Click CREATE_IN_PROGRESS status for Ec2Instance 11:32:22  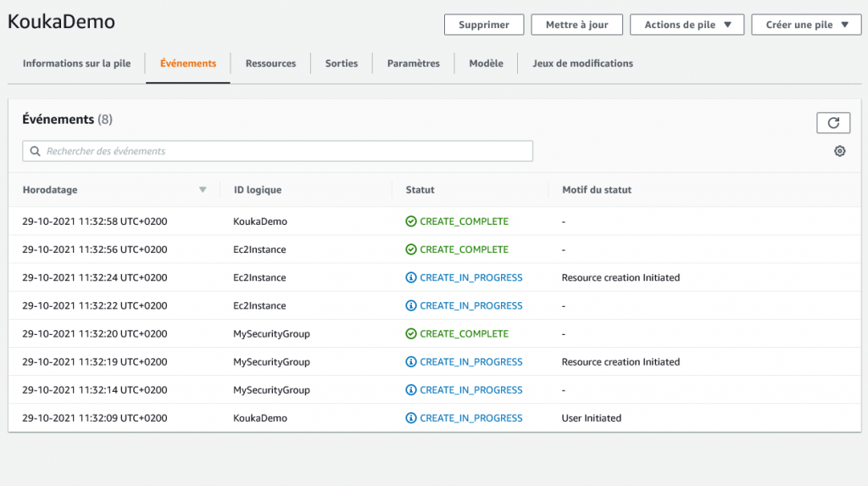(x=470, y=306)
